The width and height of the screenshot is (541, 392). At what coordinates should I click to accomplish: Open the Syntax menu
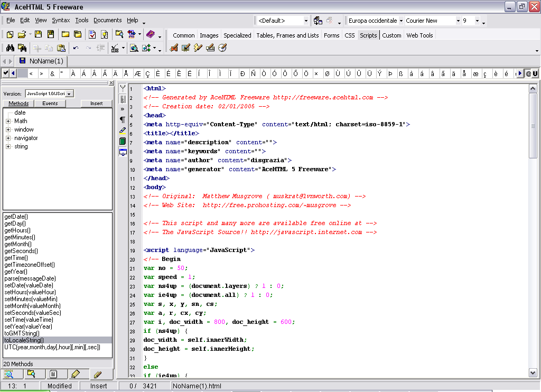pyautogui.click(x=61, y=21)
